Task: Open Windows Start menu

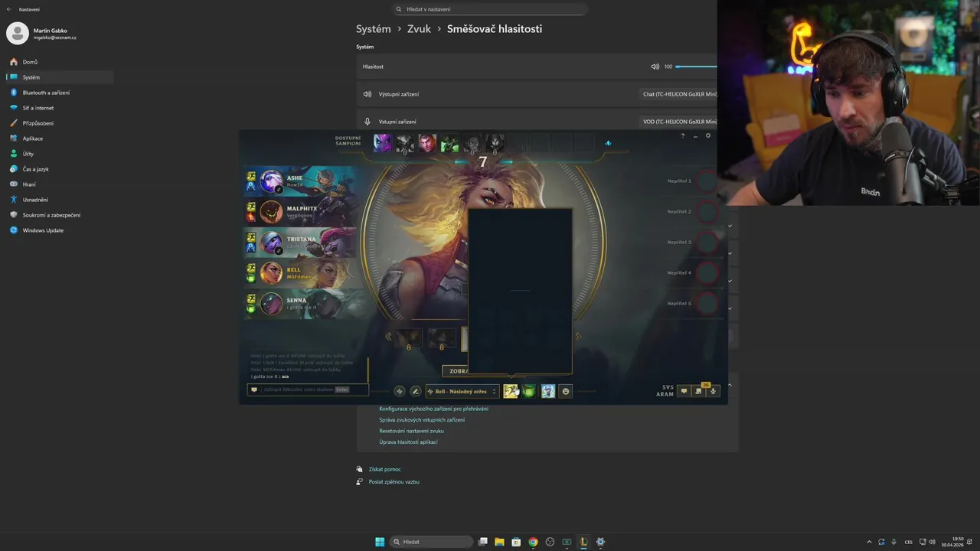Action: (380, 542)
